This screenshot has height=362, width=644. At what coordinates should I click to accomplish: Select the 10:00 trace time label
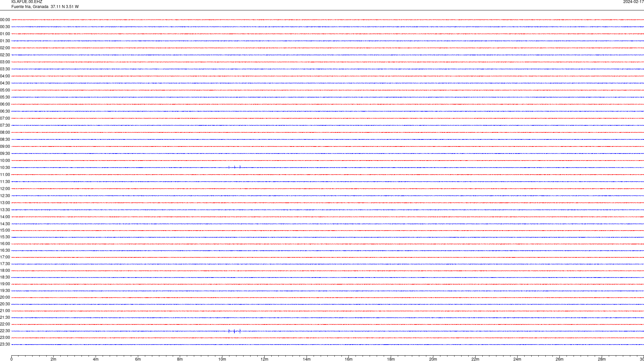5,161
